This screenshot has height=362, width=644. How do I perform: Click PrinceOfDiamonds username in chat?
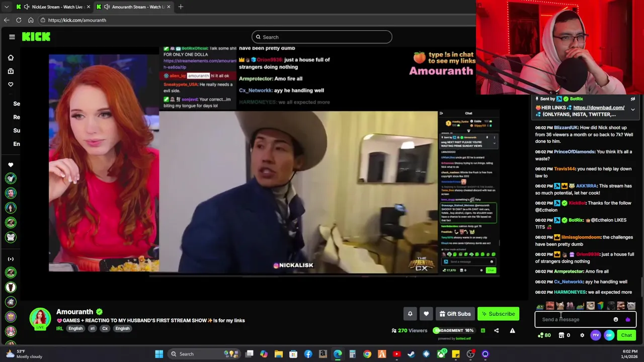coord(574,152)
